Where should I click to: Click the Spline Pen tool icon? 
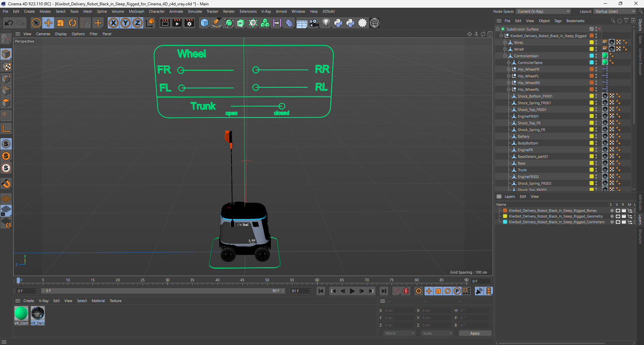[x=217, y=23]
